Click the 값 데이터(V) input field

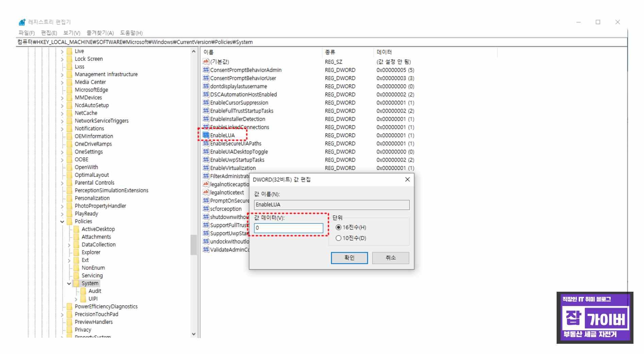coord(288,228)
